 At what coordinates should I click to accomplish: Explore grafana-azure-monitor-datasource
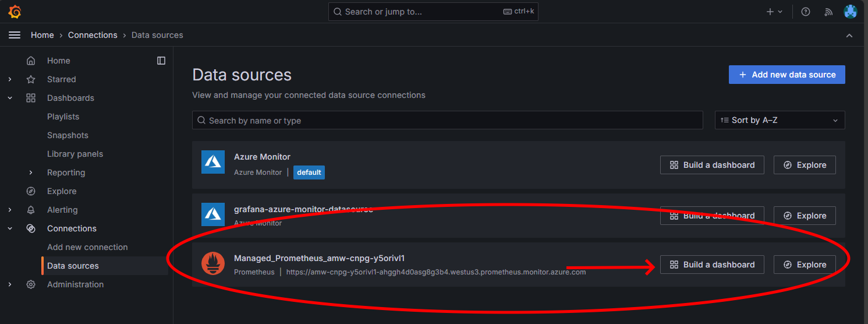[805, 216]
